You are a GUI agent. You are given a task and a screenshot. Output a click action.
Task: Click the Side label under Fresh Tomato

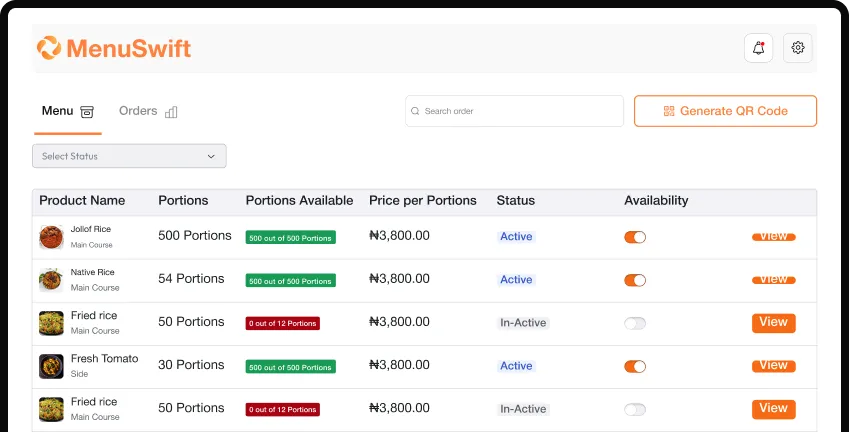[79, 374]
